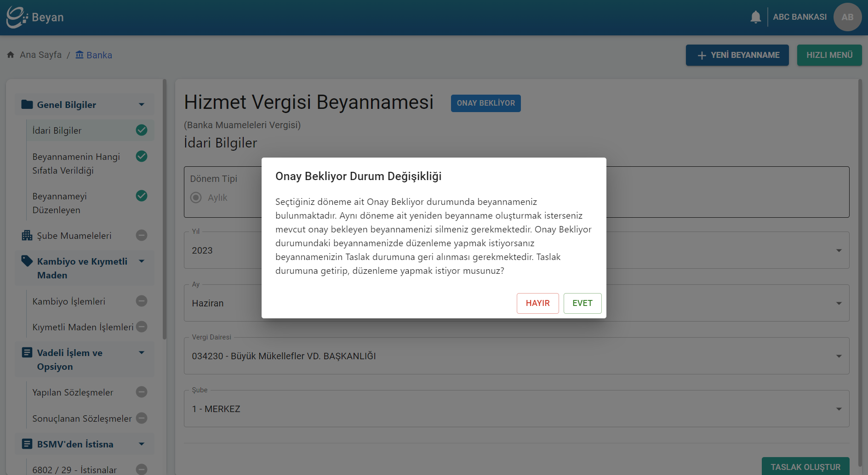Click the Banka breadcrumb link
Image resolution: width=868 pixels, height=475 pixels.
pos(99,55)
